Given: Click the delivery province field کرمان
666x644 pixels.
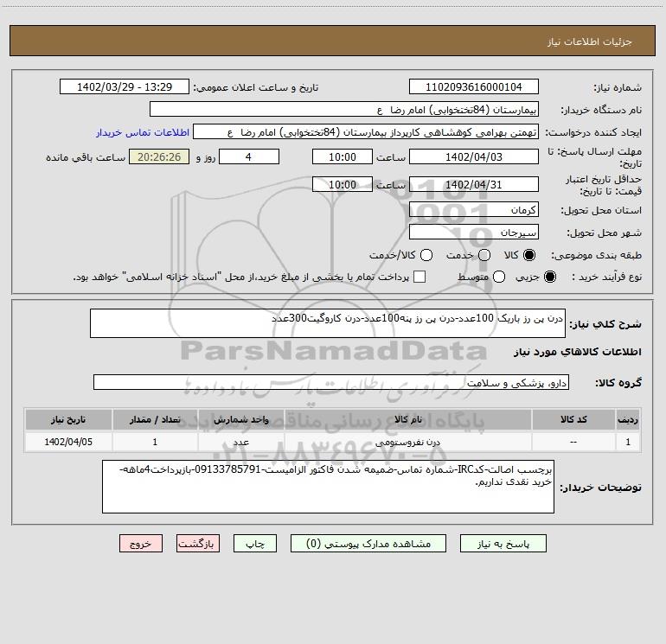Looking at the screenshot, I should [474, 209].
